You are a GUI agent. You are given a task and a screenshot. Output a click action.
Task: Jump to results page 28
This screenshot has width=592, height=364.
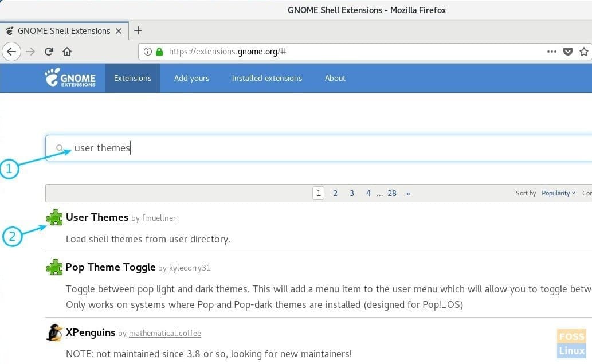[x=392, y=193]
